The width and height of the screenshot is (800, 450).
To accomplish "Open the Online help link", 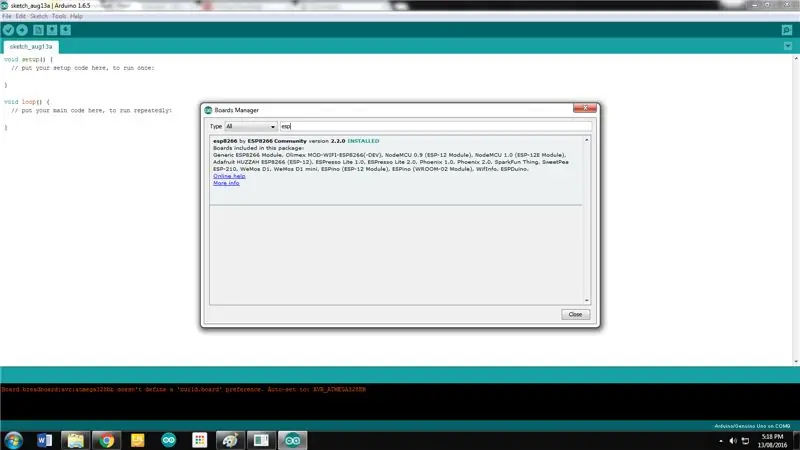I will point(229,176).
